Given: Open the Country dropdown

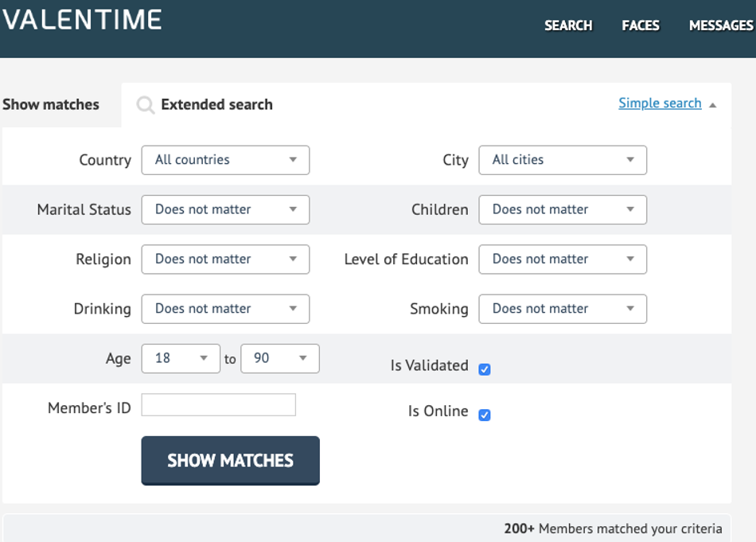Looking at the screenshot, I should coord(225,160).
